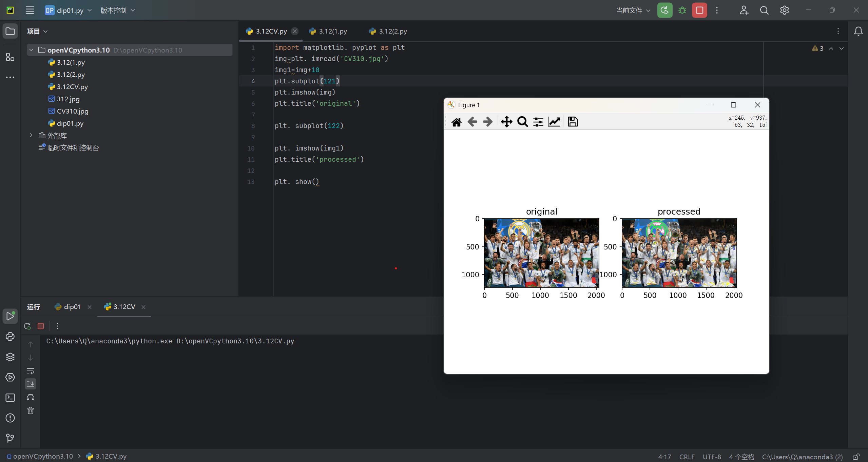Viewport: 868px width, 462px height.
Task: Reset view with the Home icon
Action: click(x=457, y=122)
